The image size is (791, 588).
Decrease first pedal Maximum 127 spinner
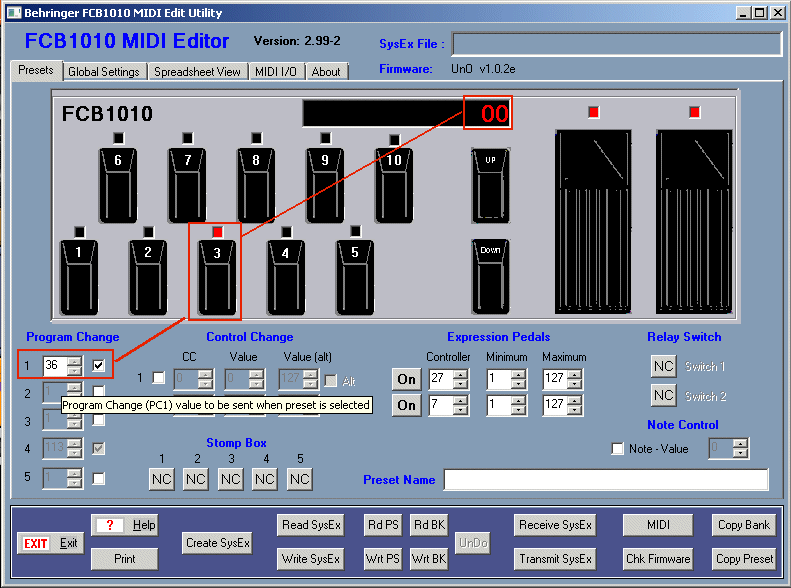point(575,384)
